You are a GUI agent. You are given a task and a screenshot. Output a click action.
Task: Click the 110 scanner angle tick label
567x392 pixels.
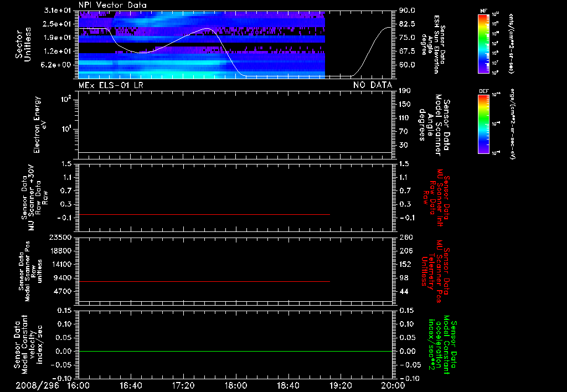(405, 118)
